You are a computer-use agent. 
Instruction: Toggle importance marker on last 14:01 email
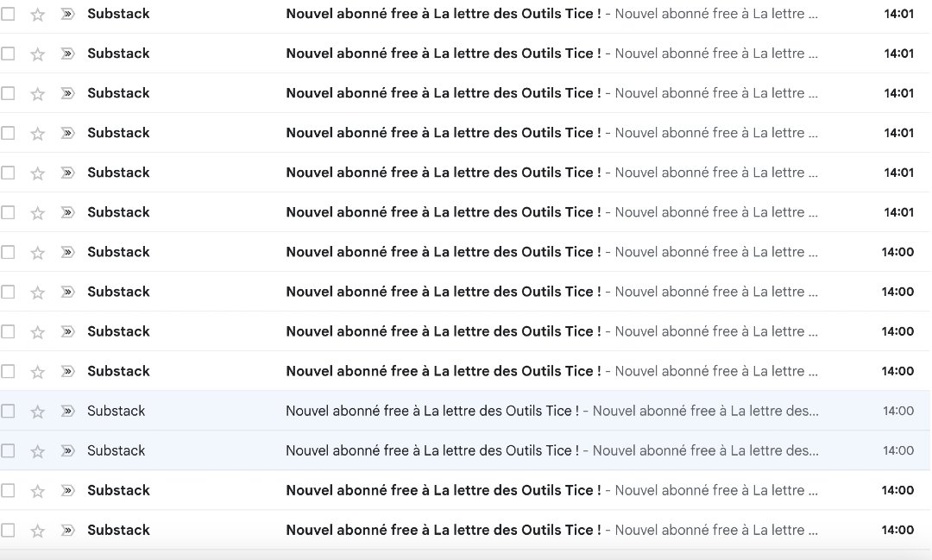68,212
